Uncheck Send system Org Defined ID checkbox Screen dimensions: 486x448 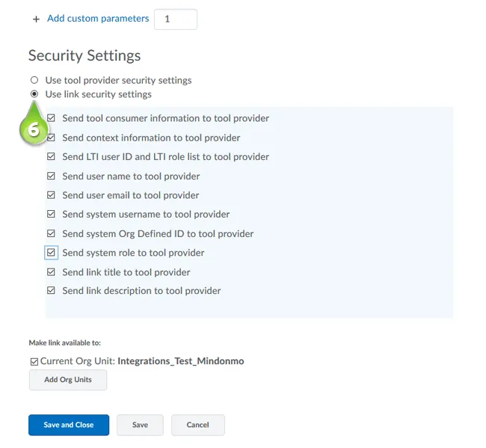[x=52, y=234]
